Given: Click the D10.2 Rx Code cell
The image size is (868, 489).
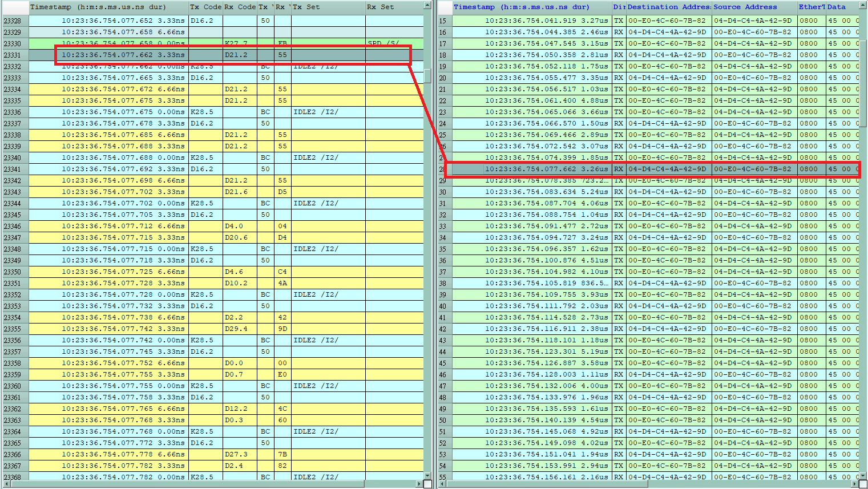Looking at the screenshot, I should 240,283.
